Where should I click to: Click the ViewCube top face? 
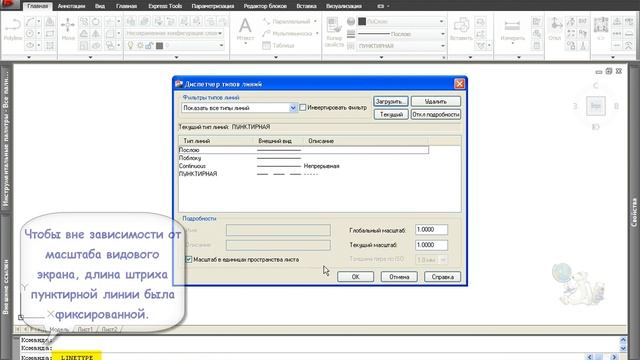point(596,106)
